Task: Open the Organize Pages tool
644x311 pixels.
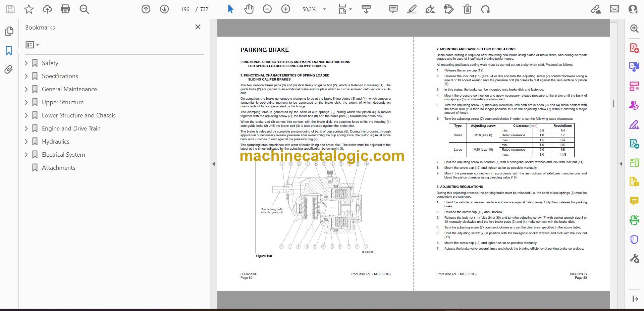Action: click(634, 86)
